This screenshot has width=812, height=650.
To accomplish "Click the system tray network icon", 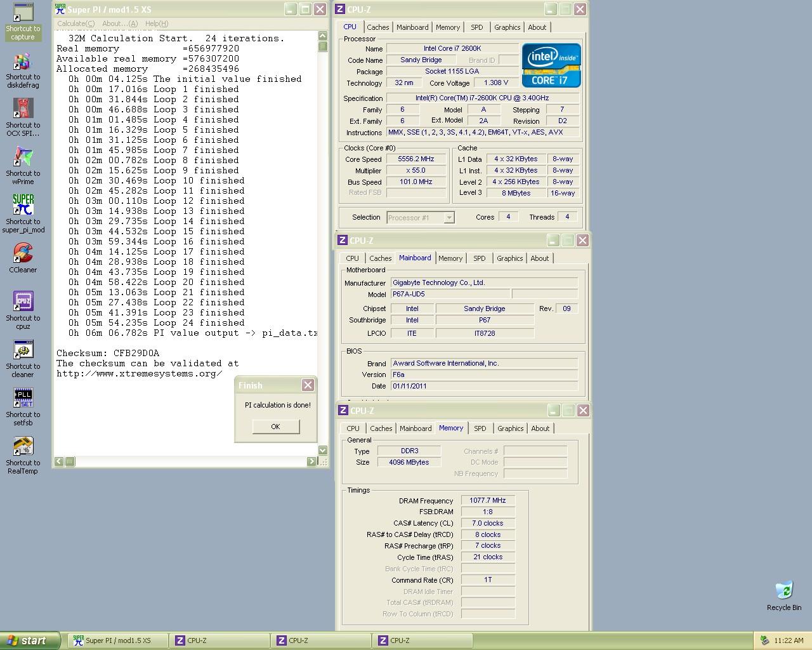I will click(764, 640).
